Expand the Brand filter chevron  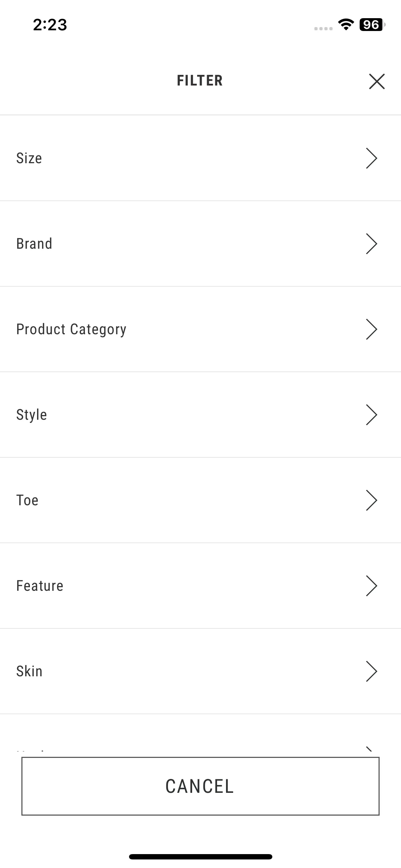371,244
